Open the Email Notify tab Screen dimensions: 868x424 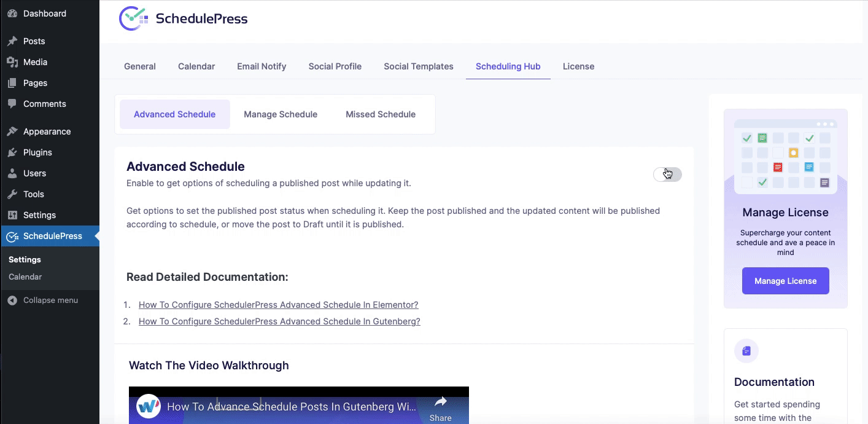click(262, 66)
